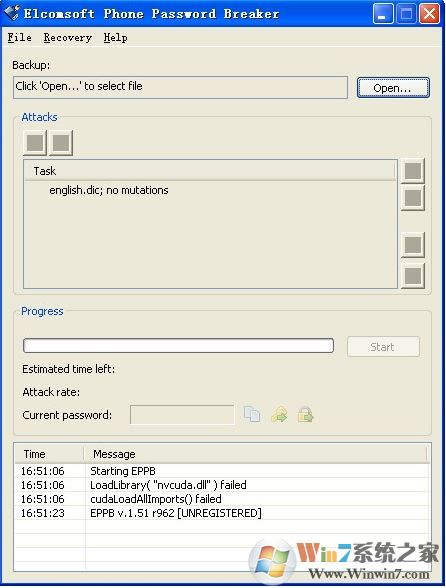Open the Recovery menu
The image size is (446, 588).
[x=68, y=38]
